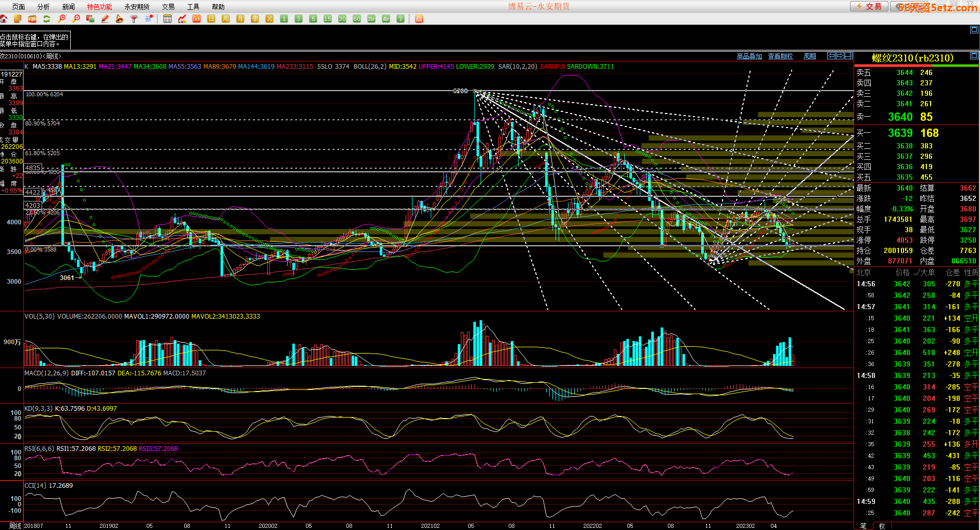Maximize the rb2310 quote panel
The height and width of the screenshot is (530, 980).
point(974,56)
